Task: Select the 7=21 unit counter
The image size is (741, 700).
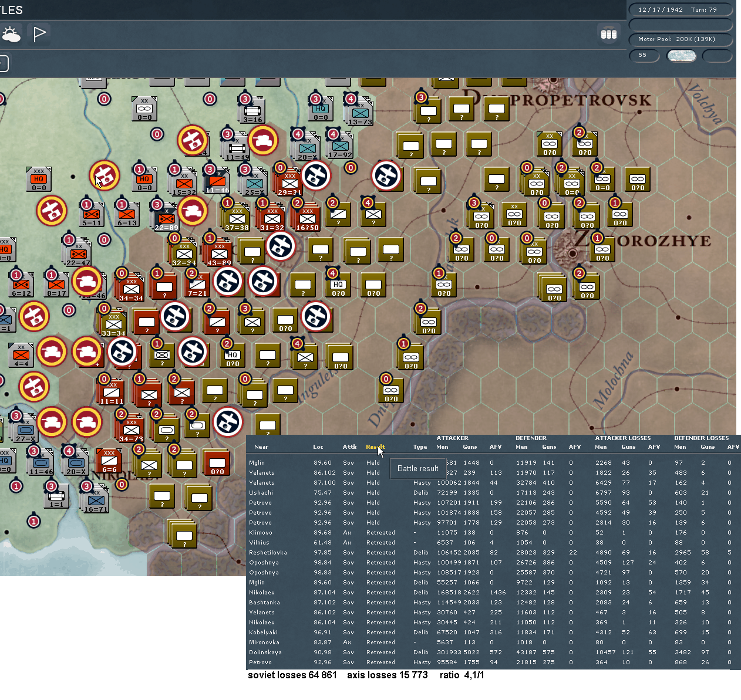Action: point(198,285)
